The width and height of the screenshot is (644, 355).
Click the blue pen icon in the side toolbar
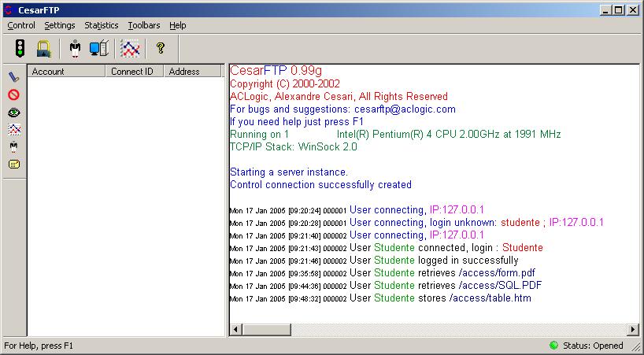tap(14, 76)
